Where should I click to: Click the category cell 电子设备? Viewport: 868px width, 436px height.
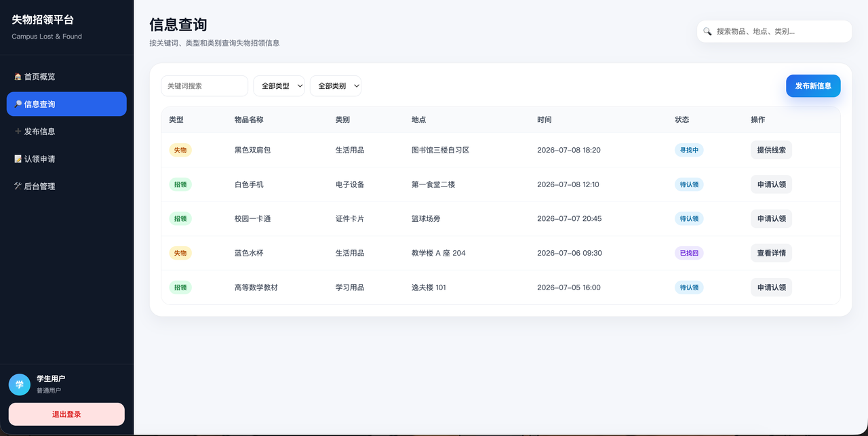point(350,184)
